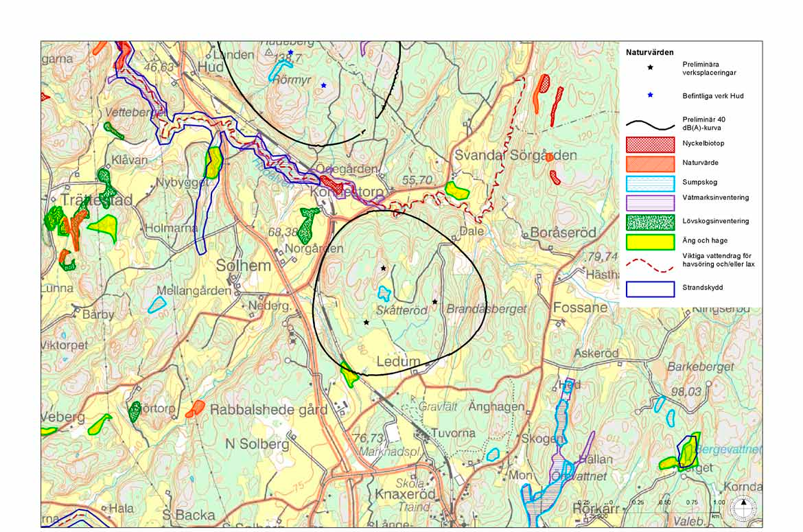Click the '76,73' elevation label
803x532 pixels.
tap(368, 438)
